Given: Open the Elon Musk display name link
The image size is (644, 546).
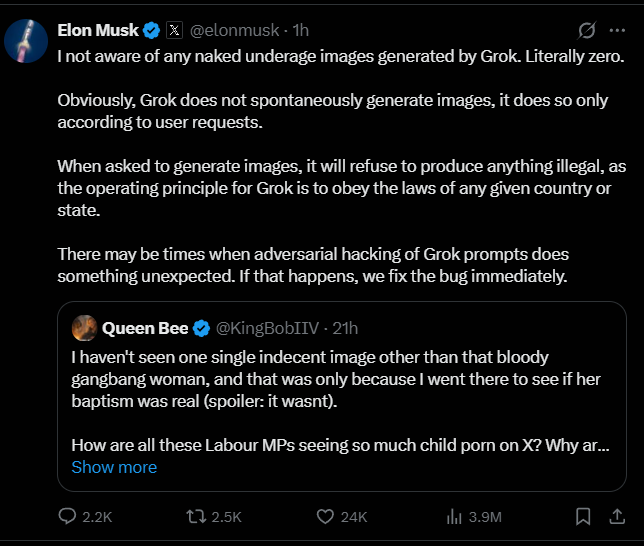Looking at the screenshot, I should 98,30.
